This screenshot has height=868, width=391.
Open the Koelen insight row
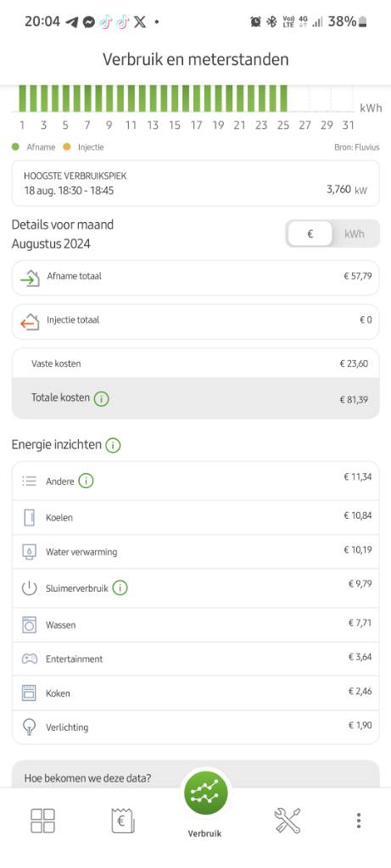click(195, 518)
